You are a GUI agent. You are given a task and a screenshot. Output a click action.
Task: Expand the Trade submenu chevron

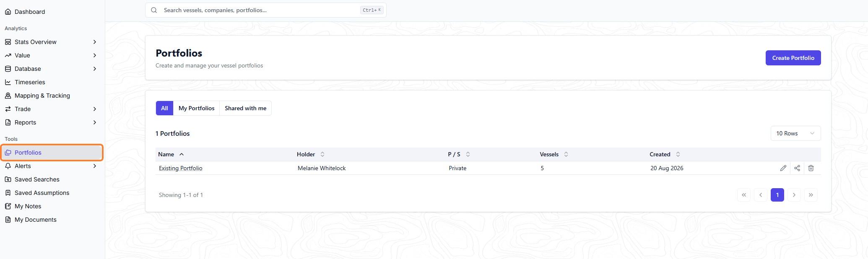click(95, 109)
